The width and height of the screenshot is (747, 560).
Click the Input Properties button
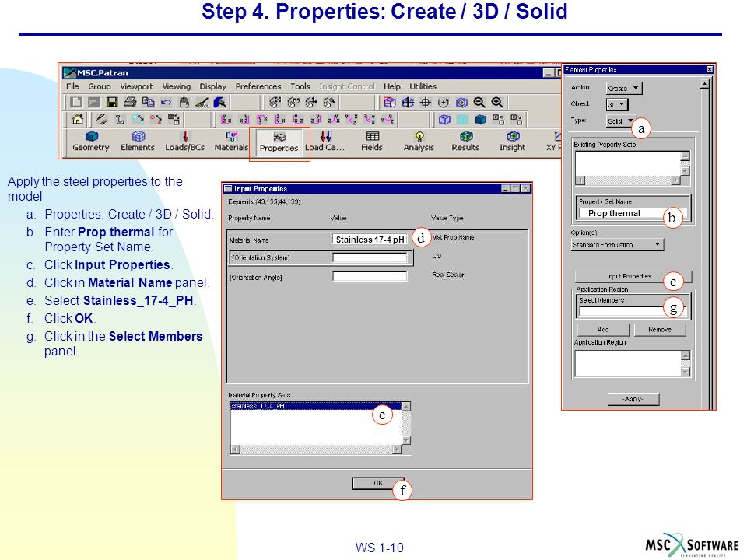tap(633, 276)
